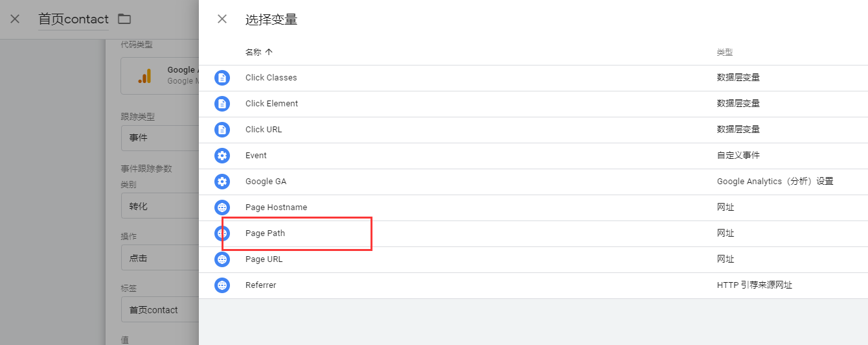868x345 pixels.
Task: Click the Click Classes variable icon
Action: coord(222,78)
